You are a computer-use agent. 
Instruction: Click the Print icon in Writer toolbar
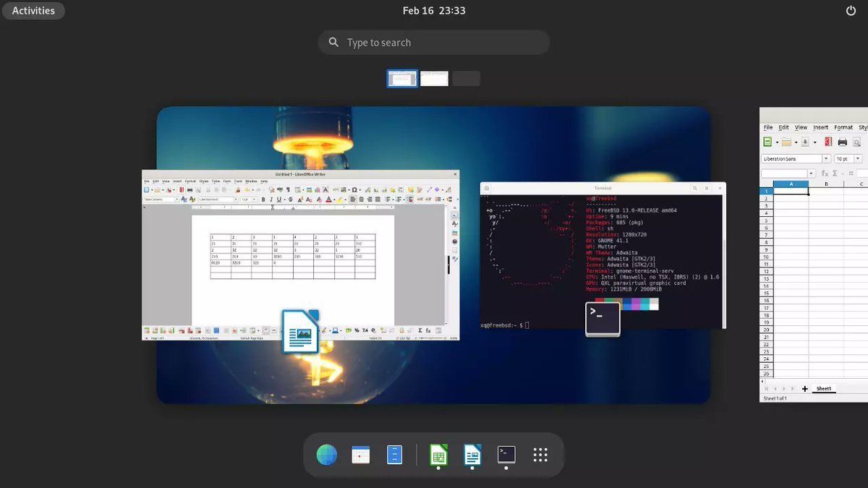(190, 190)
